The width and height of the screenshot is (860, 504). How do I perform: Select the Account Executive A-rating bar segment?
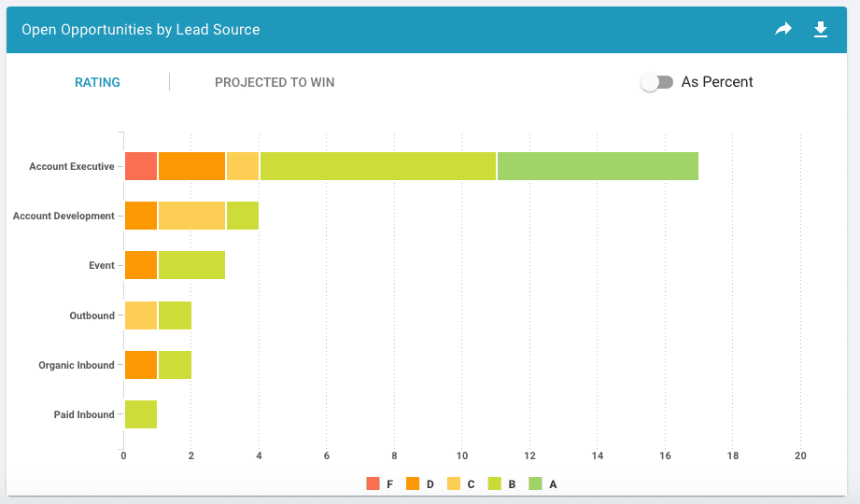598,166
